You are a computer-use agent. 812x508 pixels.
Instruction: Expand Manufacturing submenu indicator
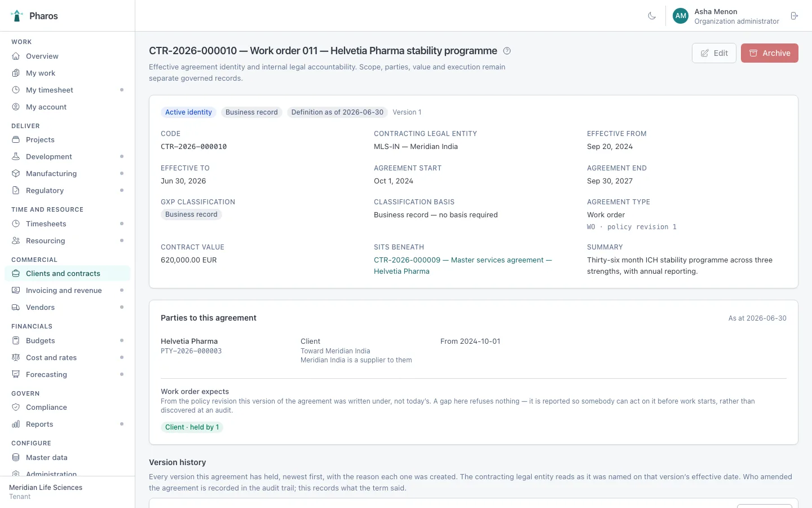(x=122, y=173)
